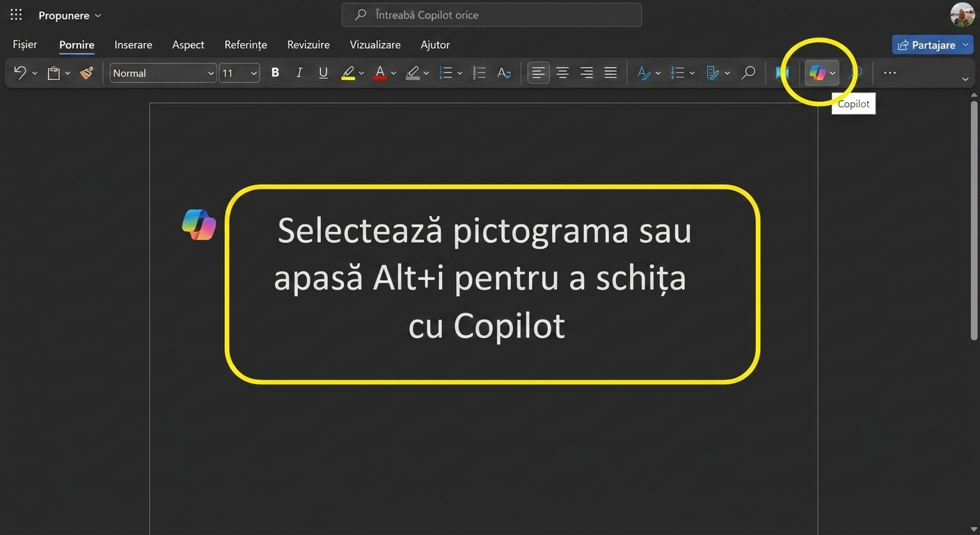The height and width of the screenshot is (535, 980).
Task: Click the Paste clipboard icon
Action: [x=54, y=72]
